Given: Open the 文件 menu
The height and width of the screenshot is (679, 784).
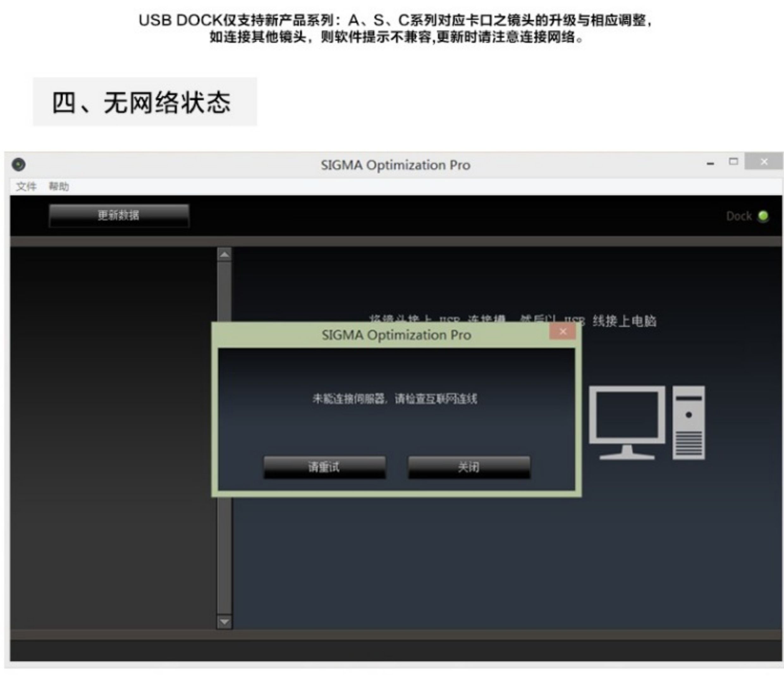Looking at the screenshot, I should [x=26, y=187].
